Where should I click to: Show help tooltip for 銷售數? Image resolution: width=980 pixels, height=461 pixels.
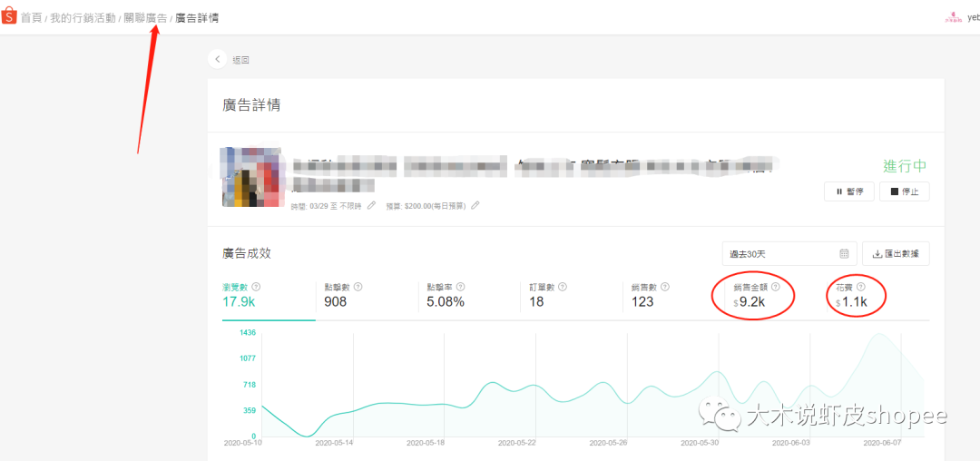[665, 287]
